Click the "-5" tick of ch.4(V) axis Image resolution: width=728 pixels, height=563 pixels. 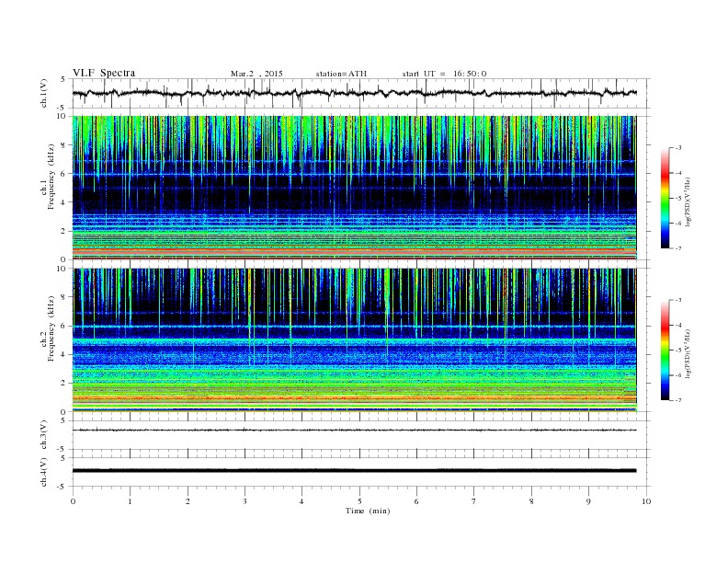click(x=63, y=487)
